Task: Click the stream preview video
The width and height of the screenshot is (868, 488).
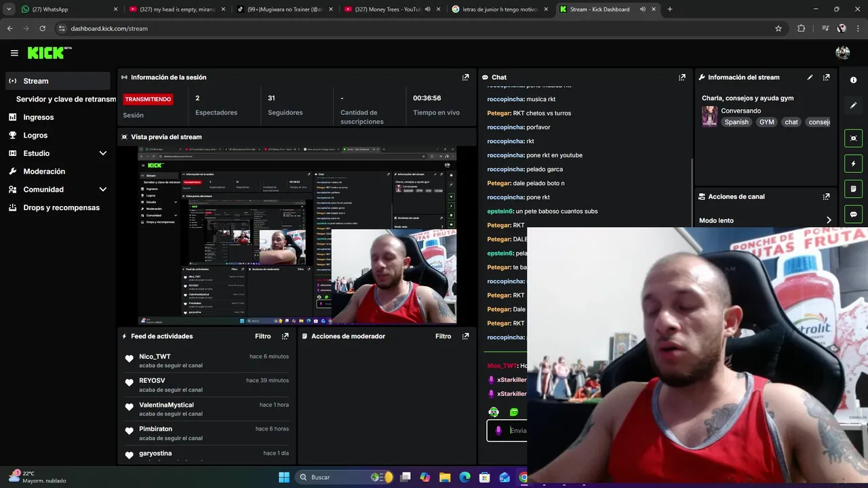Action: 297,235
